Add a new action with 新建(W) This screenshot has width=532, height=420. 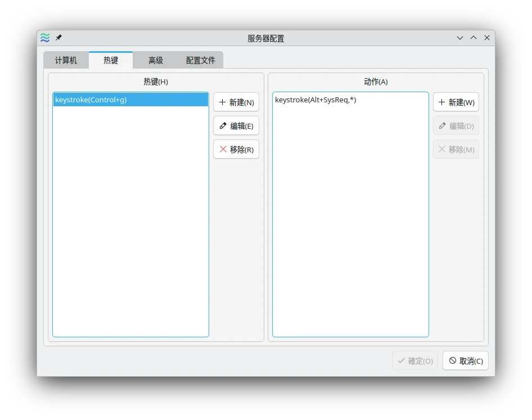pyautogui.click(x=456, y=102)
